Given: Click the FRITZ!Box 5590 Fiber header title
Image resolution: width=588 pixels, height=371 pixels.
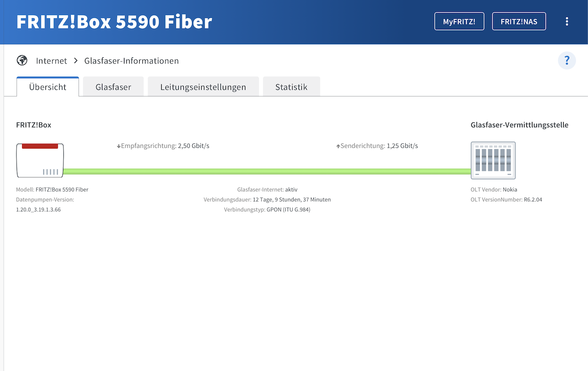Looking at the screenshot, I should coord(114,22).
